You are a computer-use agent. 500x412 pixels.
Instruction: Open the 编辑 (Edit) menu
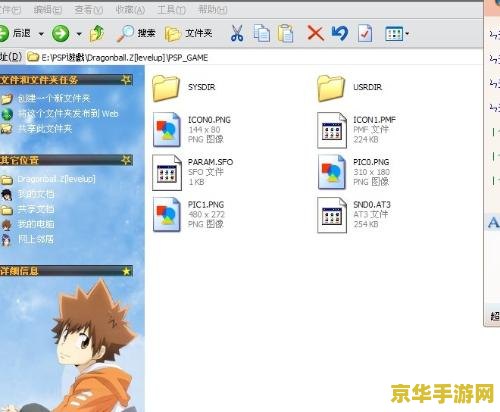48,10
